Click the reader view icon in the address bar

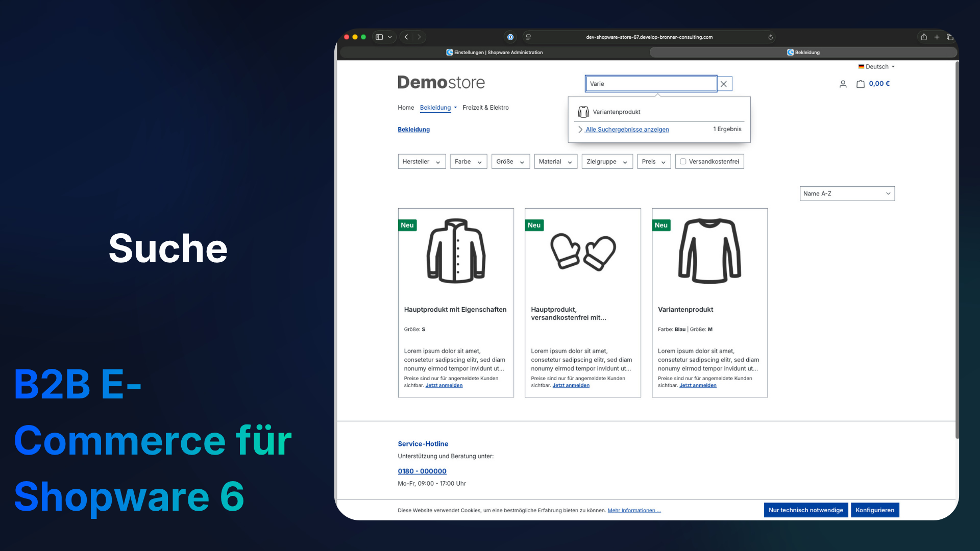coord(528,37)
